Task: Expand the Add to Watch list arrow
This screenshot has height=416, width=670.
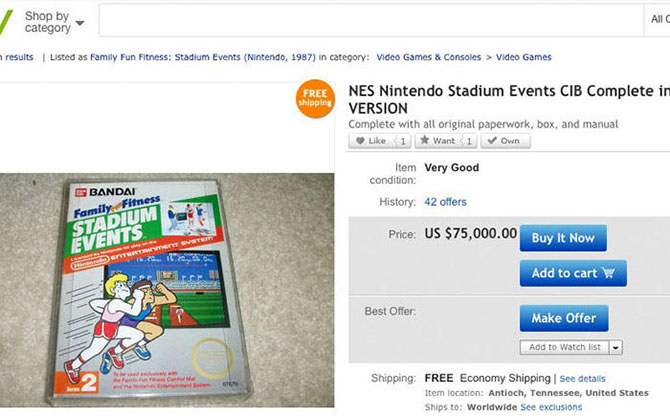Action: (615, 347)
